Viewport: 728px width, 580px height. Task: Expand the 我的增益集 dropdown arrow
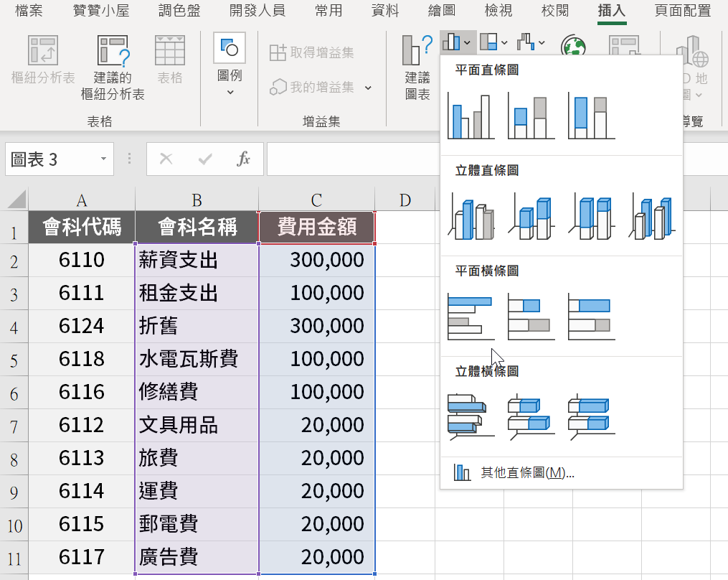pyautogui.click(x=368, y=88)
